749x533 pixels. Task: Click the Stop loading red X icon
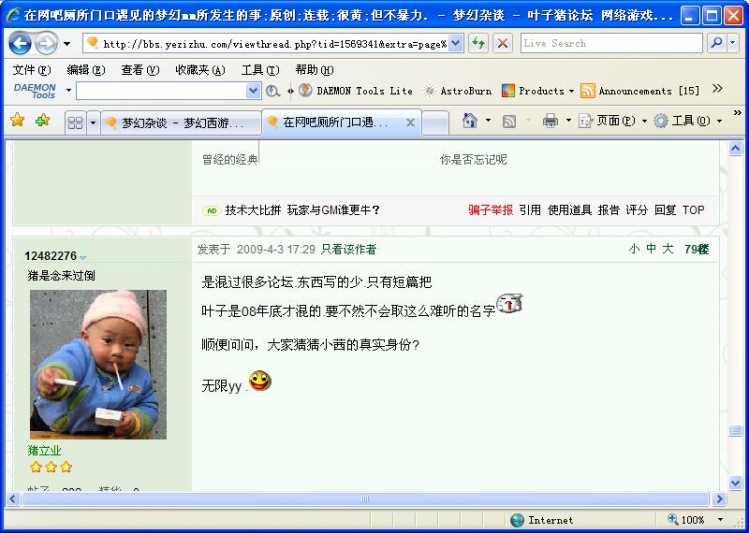(x=503, y=43)
